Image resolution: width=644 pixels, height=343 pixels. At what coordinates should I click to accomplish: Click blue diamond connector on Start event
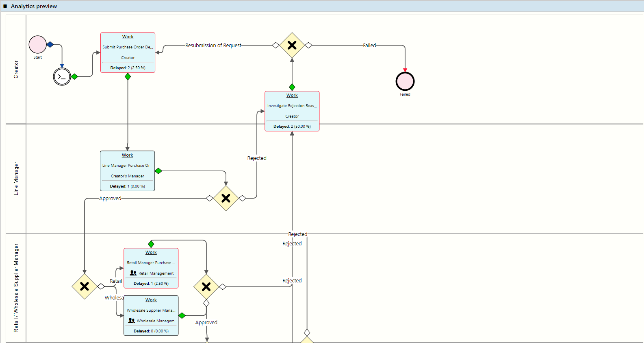50,44
